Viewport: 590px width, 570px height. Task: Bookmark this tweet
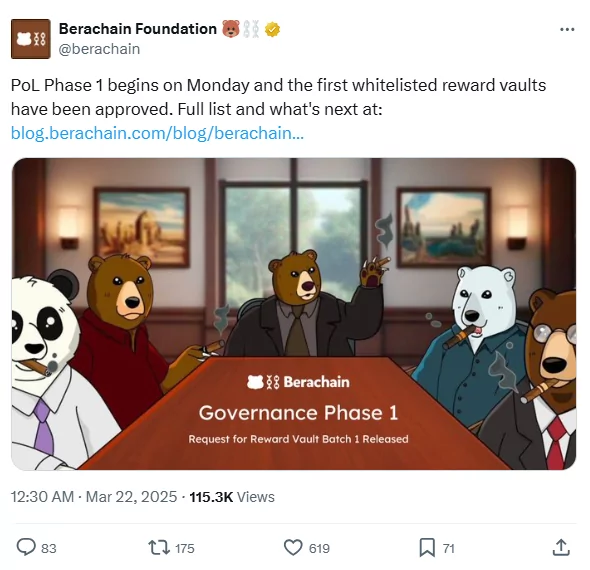tap(427, 548)
